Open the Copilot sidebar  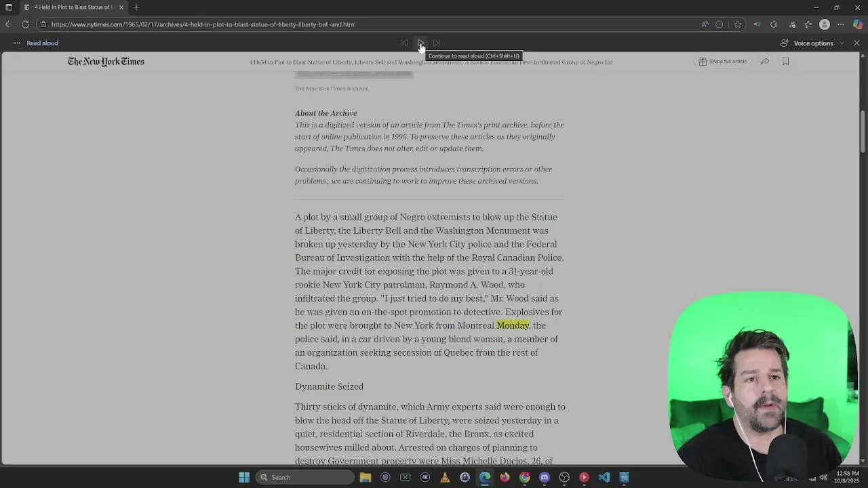point(858,24)
